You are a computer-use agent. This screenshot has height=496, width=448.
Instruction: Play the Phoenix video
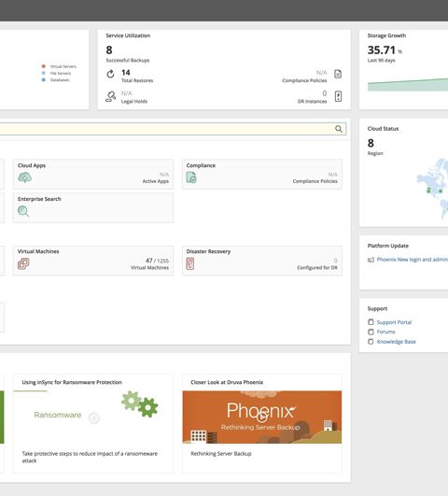coord(261,417)
